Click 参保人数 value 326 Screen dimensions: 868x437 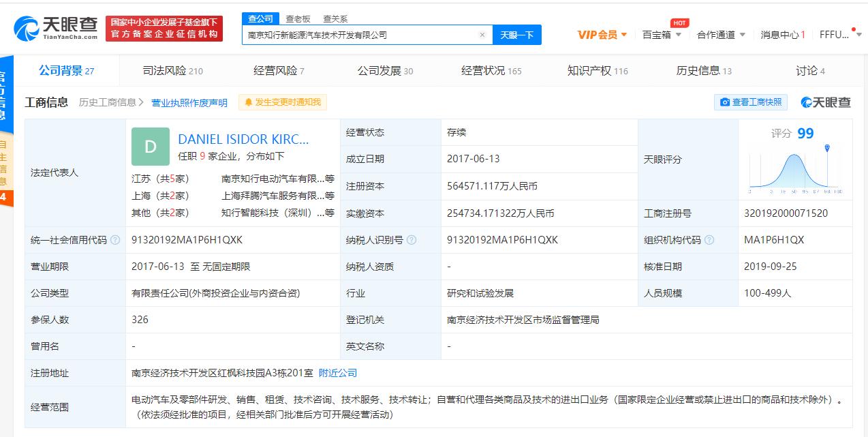click(140, 320)
